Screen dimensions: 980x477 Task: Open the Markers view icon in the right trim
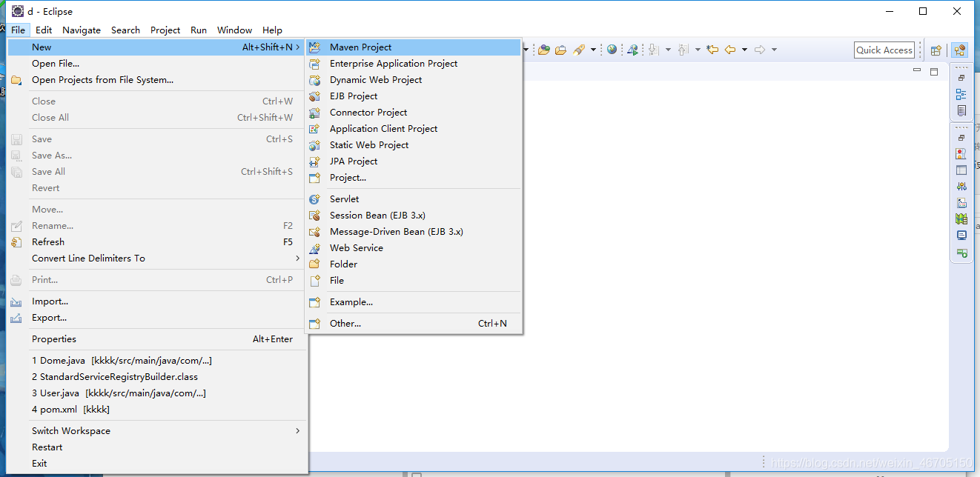(961, 154)
